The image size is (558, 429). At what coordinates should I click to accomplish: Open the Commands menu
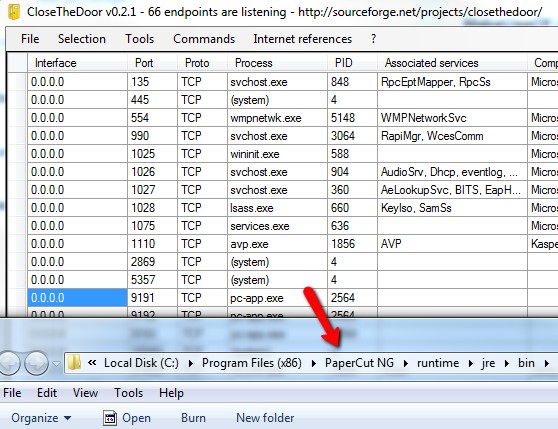(x=204, y=39)
